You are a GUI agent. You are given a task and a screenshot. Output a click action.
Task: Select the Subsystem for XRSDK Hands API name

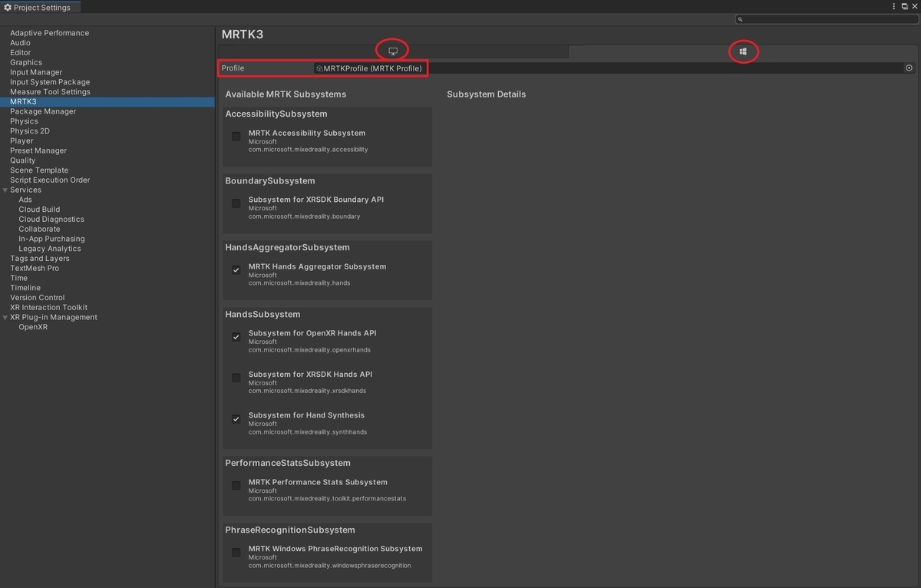tap(310, 375)
